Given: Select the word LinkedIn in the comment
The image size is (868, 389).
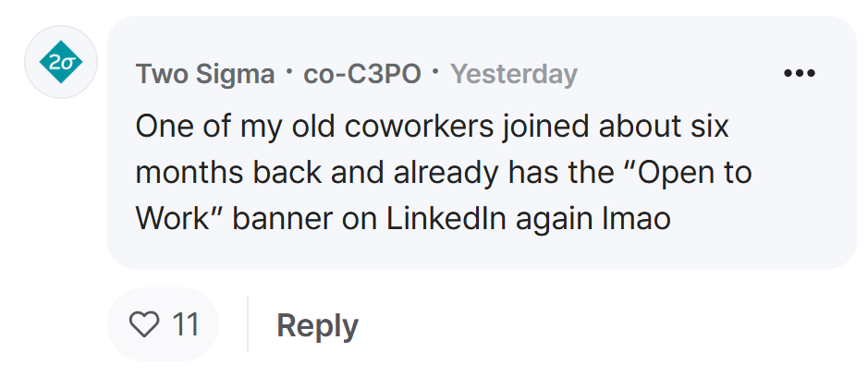Looking at the screenshot, I should click(446, 219).
